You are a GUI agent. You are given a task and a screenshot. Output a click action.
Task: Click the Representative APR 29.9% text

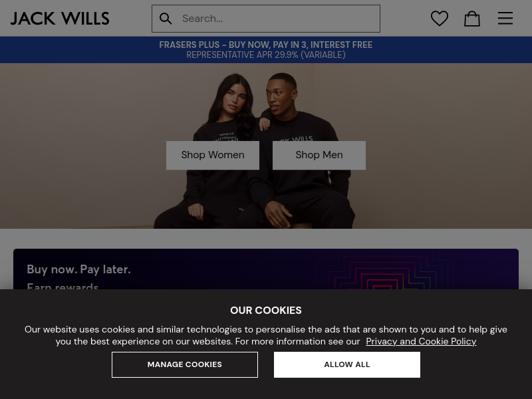click(266, 55)
